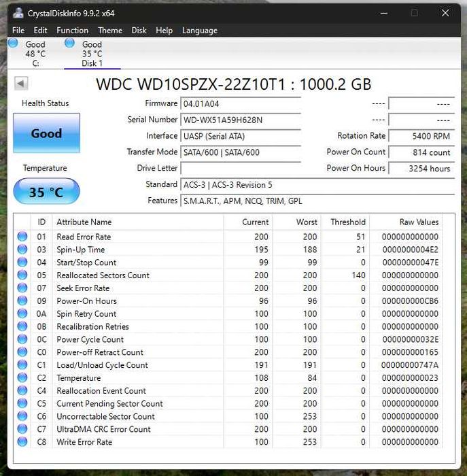Minimize the CrystalDiskInfo window
The width and height of the screenshot is (467, 476).
384,14
